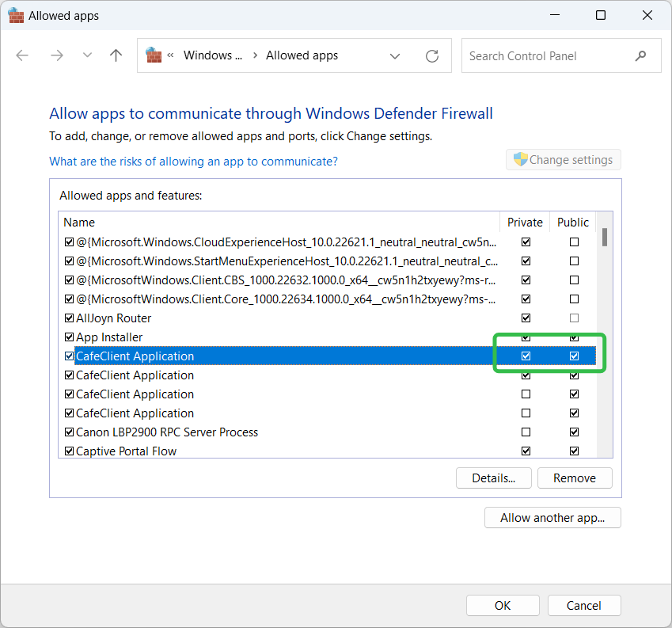Screen dimensions: 672x628
Task: Navigate up one level with the up arrow
Action: tap(116, 55)
